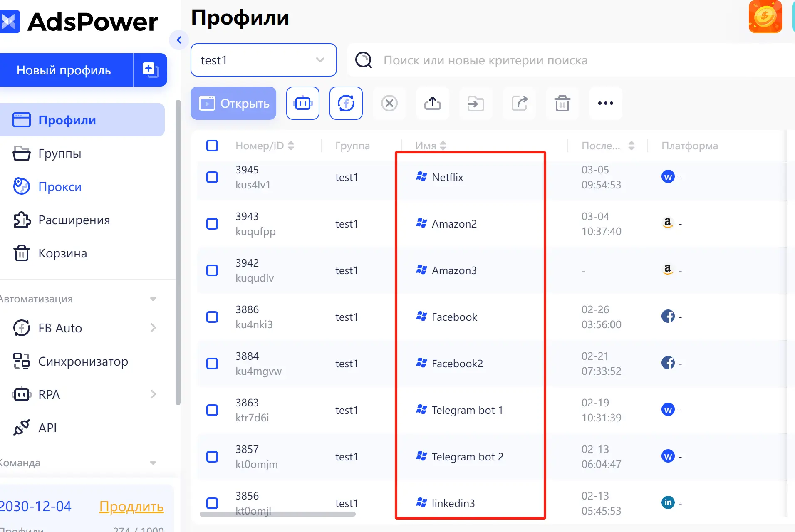
Task: Open the more actions ellipsis menu
Action: [606, 103]
